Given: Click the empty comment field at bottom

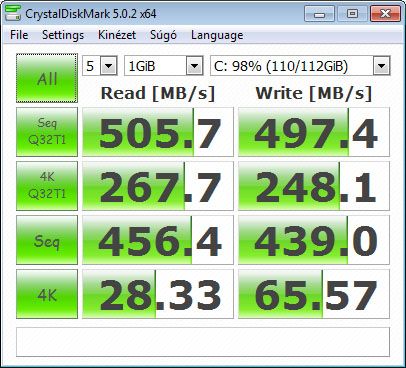Looking at the screenshot, I should [x=203, y=342].
